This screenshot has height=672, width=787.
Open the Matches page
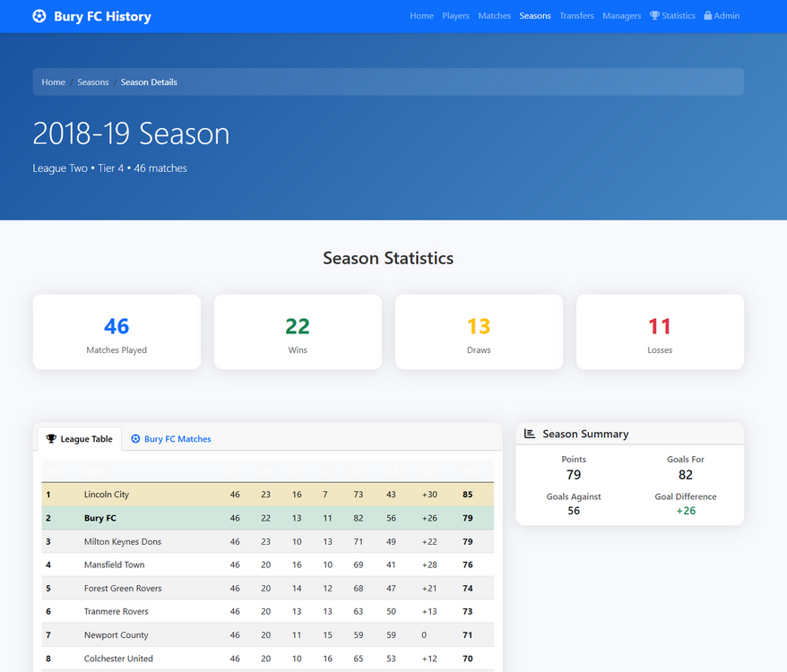(x=495, y=15)
